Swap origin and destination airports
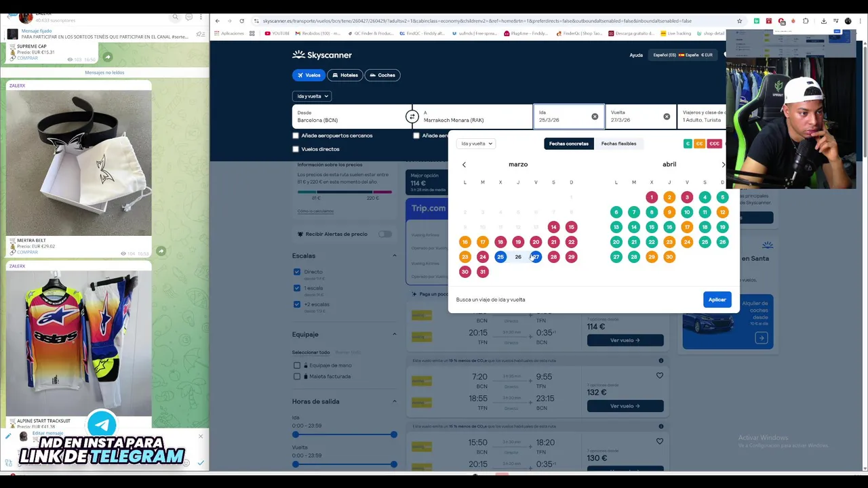This screenshot has width=868, height=488. (412, 117)
